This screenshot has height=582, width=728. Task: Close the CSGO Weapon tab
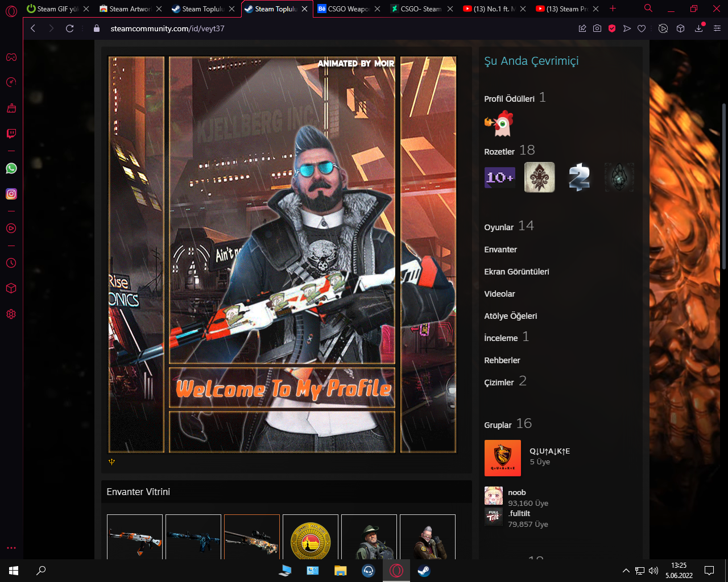(377, 9)
